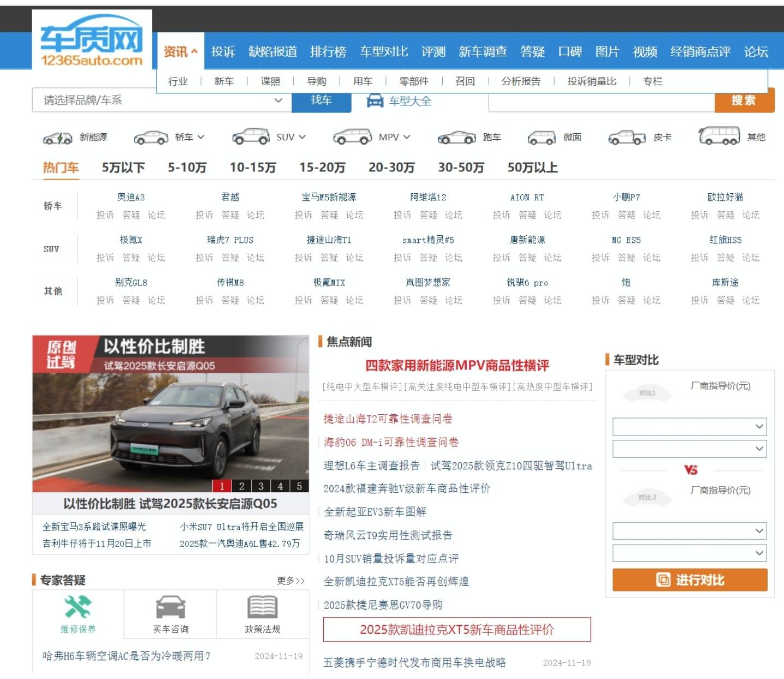
Task: Open 全新宝马3系路试谍照曝光 news link
Action: (94, 527)
